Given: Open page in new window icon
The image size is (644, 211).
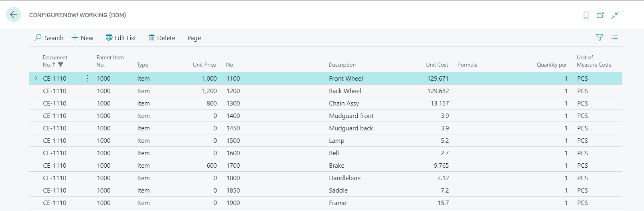Looking at the screenshot, I should coord(600,15).
